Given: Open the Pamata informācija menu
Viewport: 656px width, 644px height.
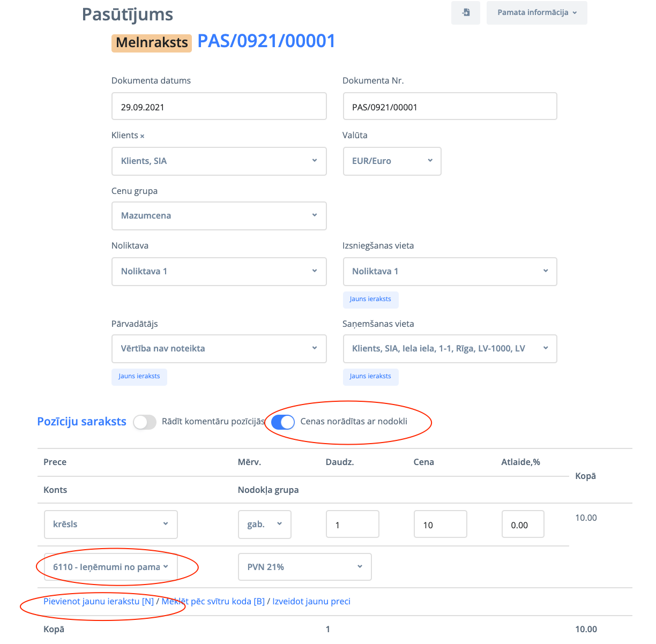Looking at the screenshot, I should click(536, 12).
